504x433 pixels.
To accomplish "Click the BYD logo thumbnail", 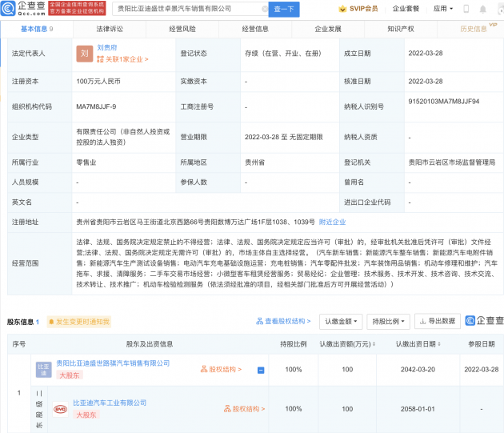I will pyautogui.click(x=61, y=409).
